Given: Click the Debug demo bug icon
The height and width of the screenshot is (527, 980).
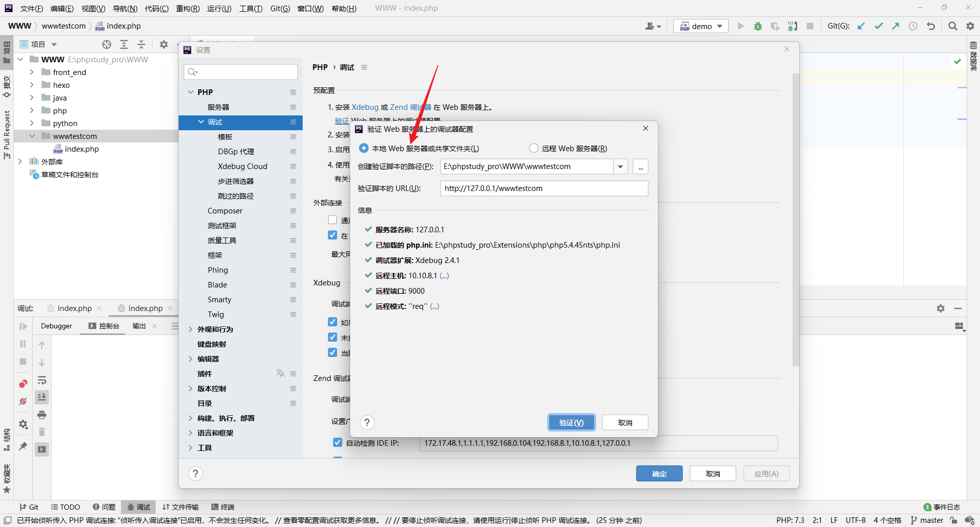Looking at the screenshot, I should 758,26.
